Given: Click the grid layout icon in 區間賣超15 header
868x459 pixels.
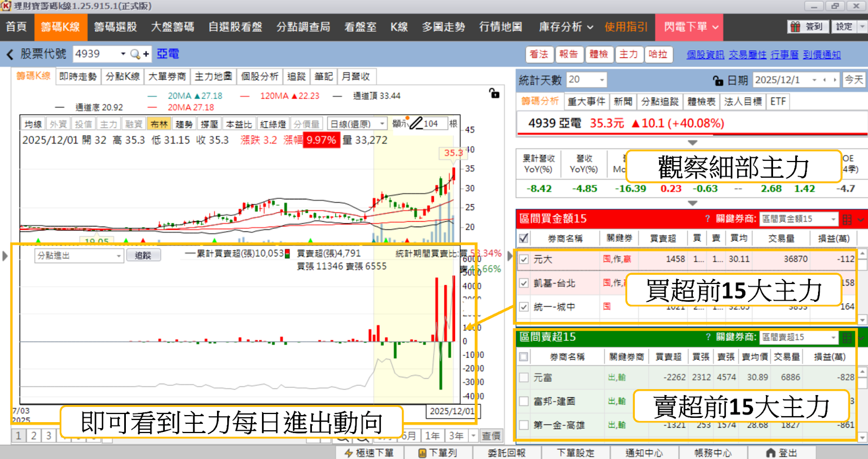Looking at the screenshot, I should (847, 338).
